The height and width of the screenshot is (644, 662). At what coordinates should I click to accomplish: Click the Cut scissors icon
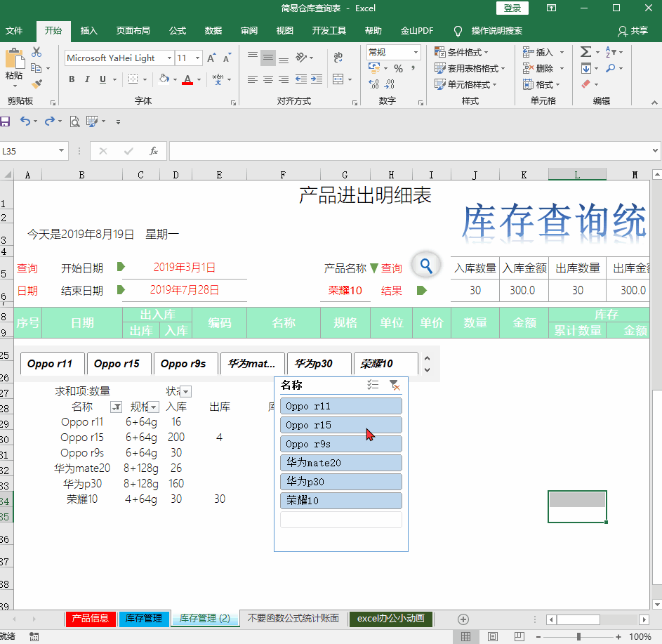click(37, 52)
